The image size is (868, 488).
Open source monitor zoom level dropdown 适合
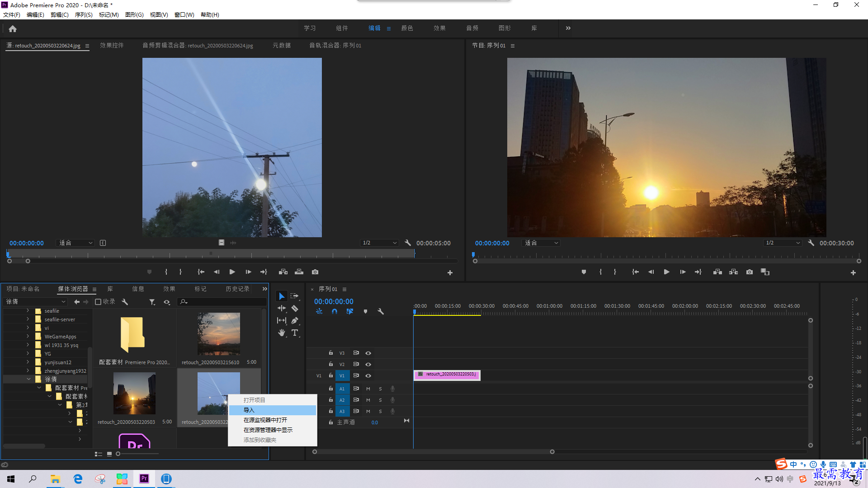pyautogui.click(x=75, y=243)
